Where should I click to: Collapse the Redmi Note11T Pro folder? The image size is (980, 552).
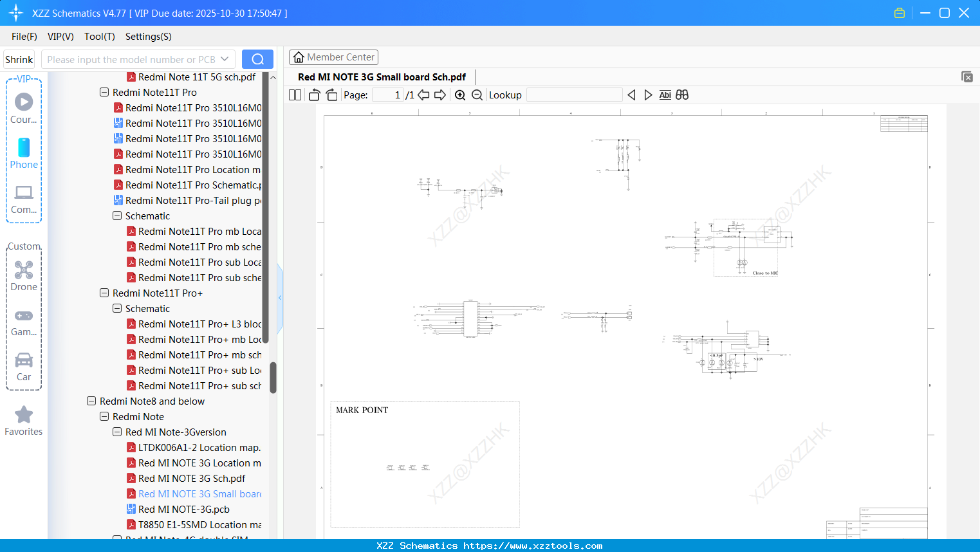pyautogui.click(x=104, y=93)
